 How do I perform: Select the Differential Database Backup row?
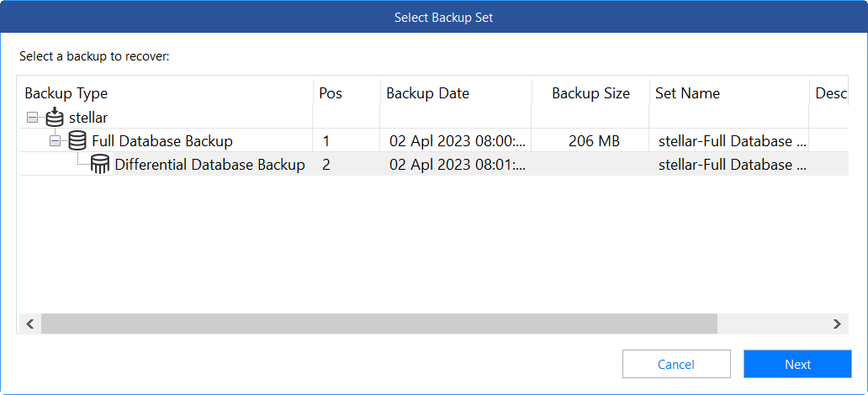coord(433,165)
